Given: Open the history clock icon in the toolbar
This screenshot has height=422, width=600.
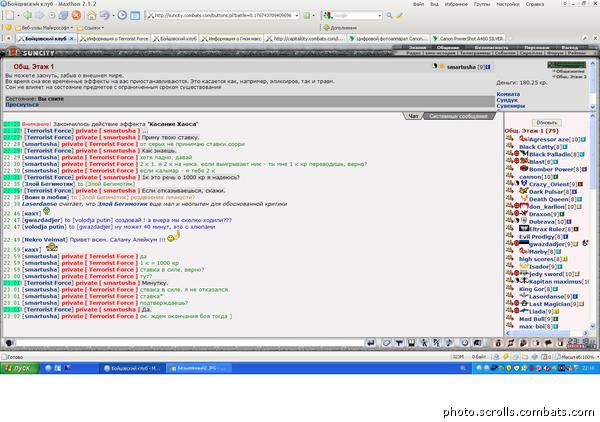Looking at the screenshot, I should point(122,15).
